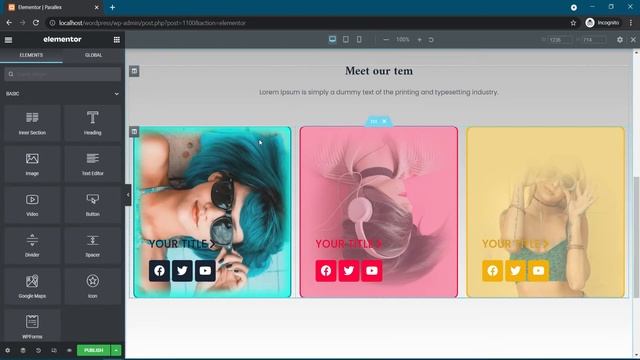Click the preview height input field
The width and height of the screenshot is (640, 360).
coord(593,40)
